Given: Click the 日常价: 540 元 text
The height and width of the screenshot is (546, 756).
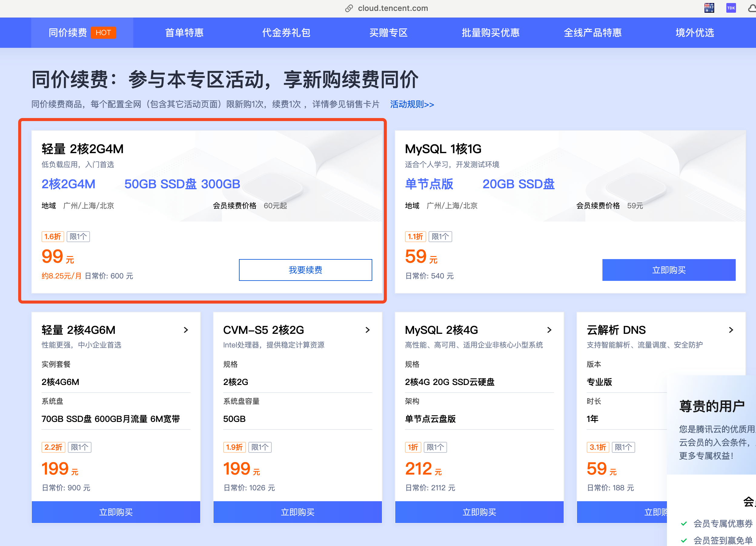Looking at the screenshot, I should coord(429,276).
